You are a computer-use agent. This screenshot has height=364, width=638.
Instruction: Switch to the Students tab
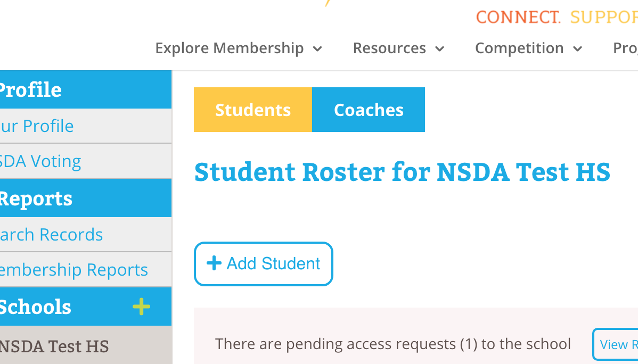pyautogui.click(x=253, y=110)
